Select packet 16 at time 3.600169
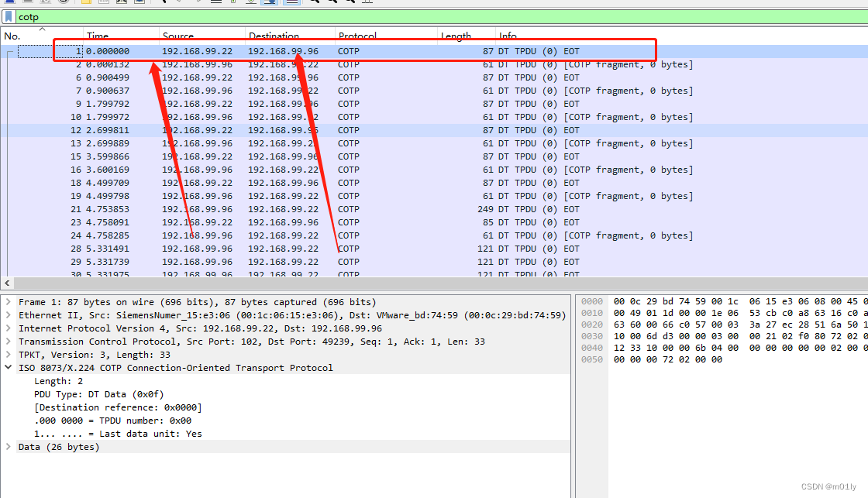Viewport: 868px width, 498px height. coord(434,170)
